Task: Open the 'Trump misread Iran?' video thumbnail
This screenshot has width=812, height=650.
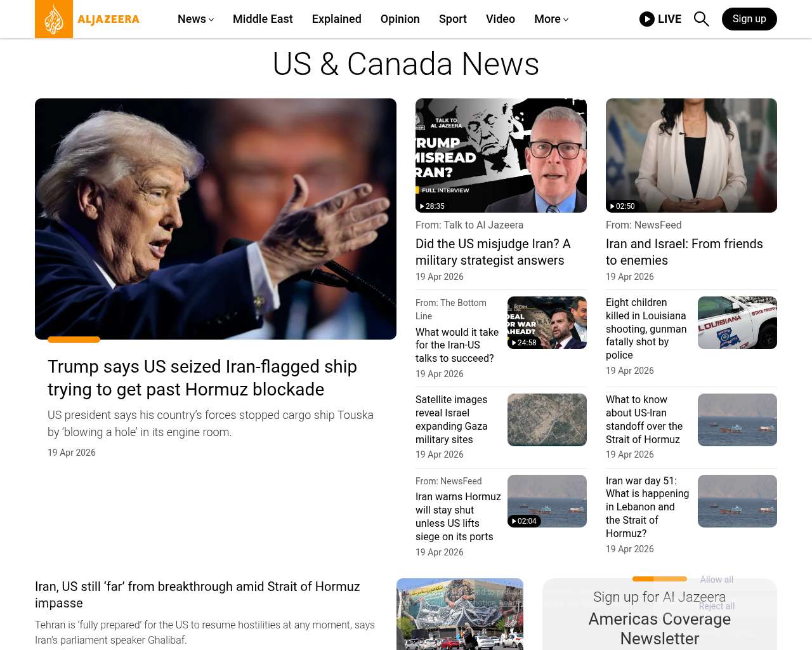Action: pos(501,156)
